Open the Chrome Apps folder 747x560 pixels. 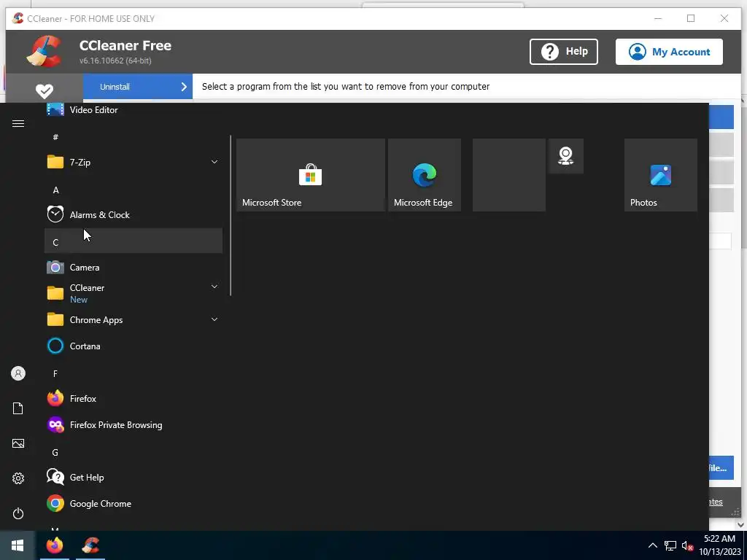pyautogui.click(x=133, y=319)
